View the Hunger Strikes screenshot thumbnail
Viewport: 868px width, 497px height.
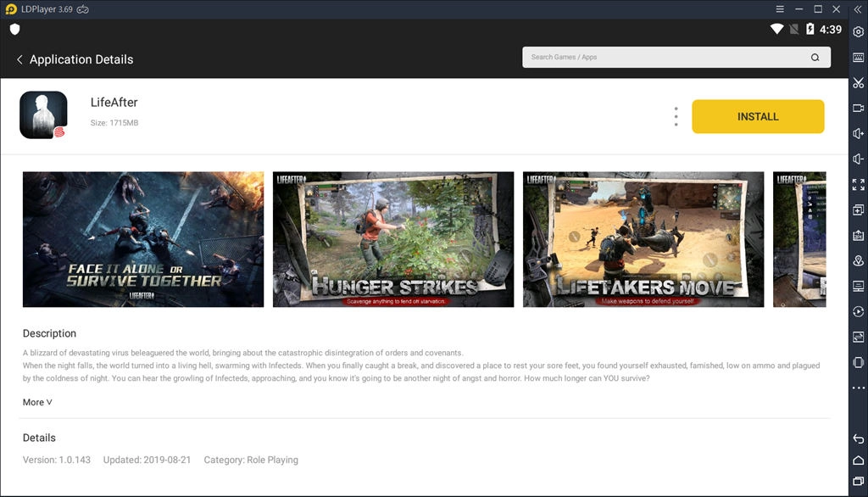point(393,238)
